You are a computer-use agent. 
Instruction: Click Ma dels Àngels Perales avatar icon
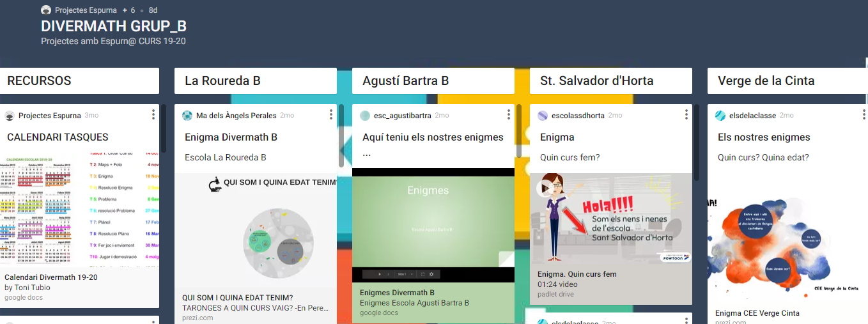tap(187, 116)
